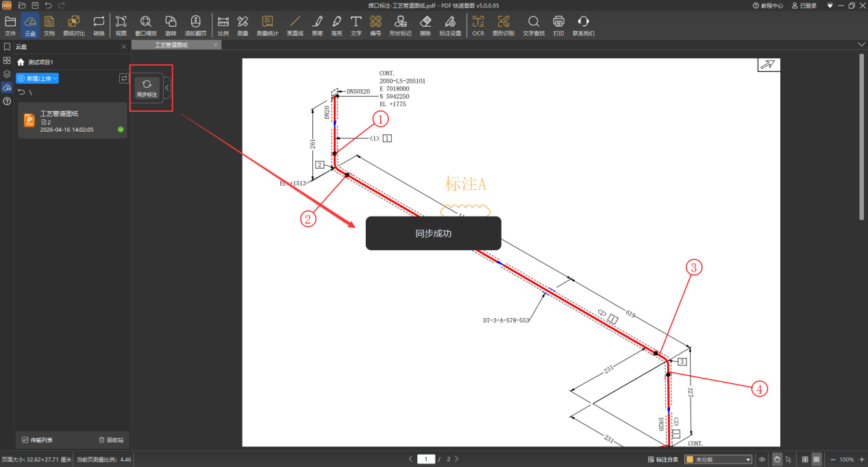Switch to hand pan mode
The height and width of the screenshot is (467, 868).
click(776, 459)
